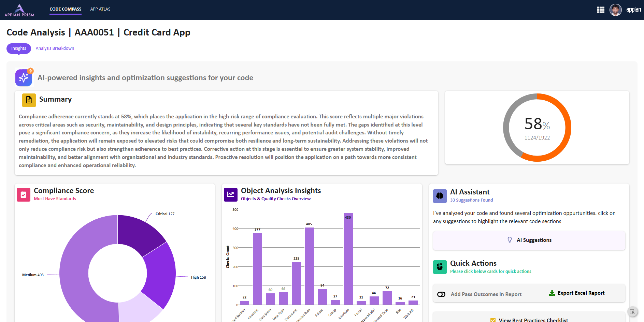This screenshot has width=644, height=322.
Task: Switch to the App Atlas tab
Action: point(100,9)
